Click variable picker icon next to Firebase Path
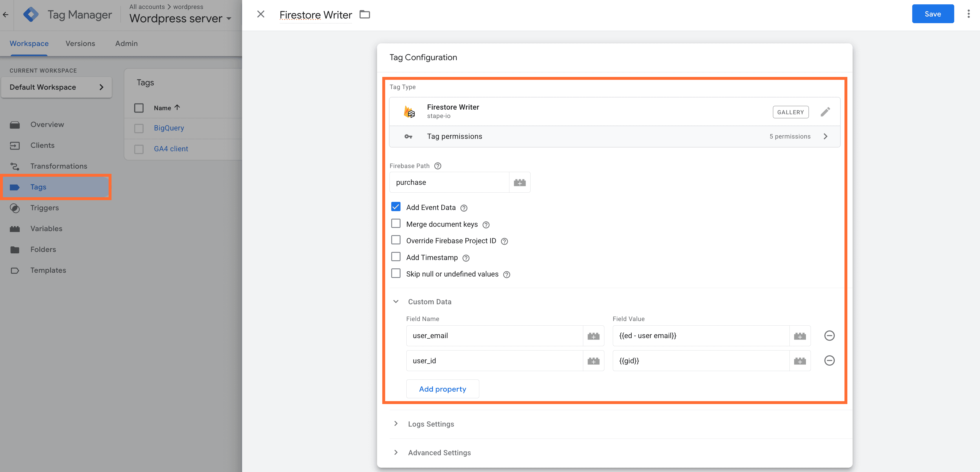The image size is (980, 472). tap(519, 182)
